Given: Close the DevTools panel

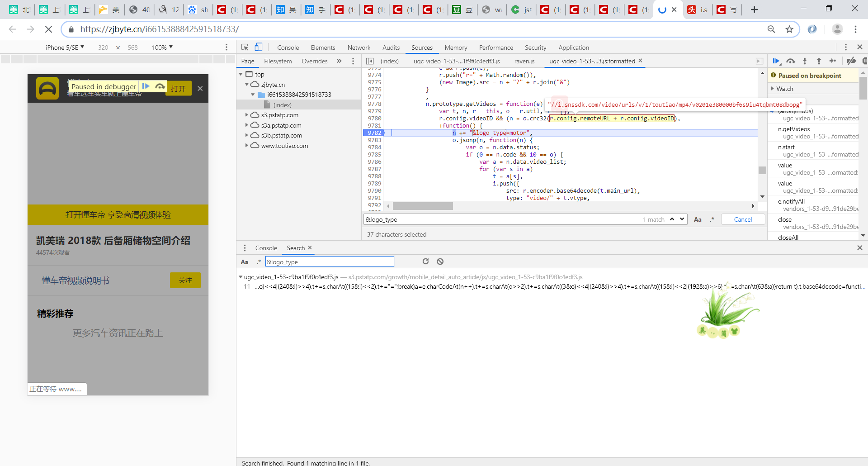Looking at the screenshot, I should coord(860,47).
